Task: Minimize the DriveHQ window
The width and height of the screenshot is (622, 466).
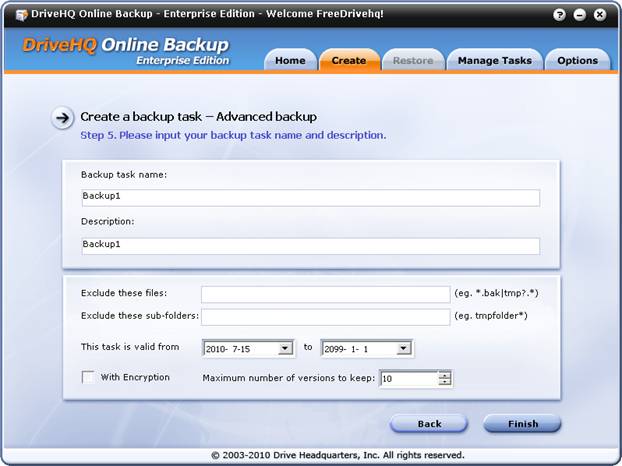Action: pos(581,15)
